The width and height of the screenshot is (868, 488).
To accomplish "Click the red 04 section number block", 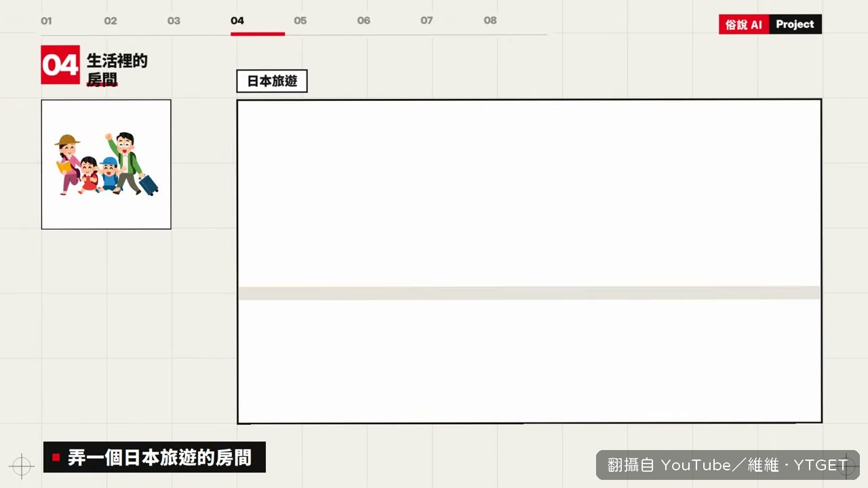I will [x=60, y=65].
